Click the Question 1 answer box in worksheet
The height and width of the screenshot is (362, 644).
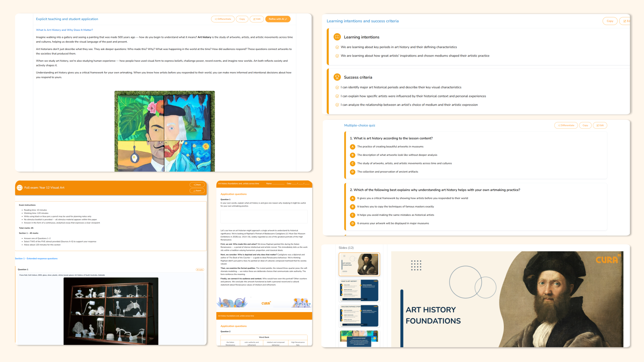(x=264, y=217)
